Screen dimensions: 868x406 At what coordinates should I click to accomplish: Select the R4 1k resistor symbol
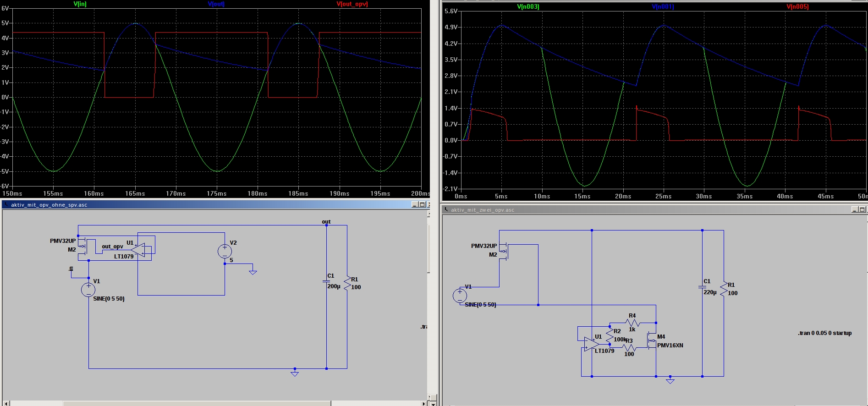pos(632,323)
